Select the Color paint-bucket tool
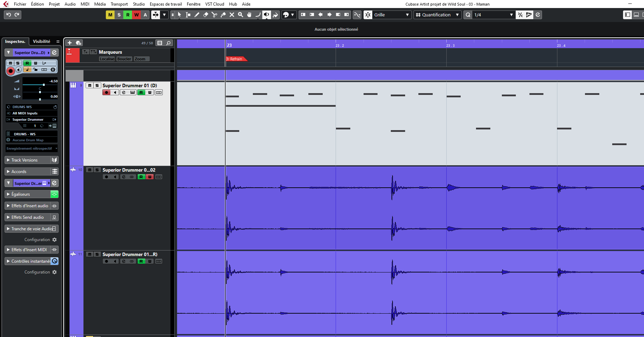This screenshot has height=337, width=644. tap(276, 15)
